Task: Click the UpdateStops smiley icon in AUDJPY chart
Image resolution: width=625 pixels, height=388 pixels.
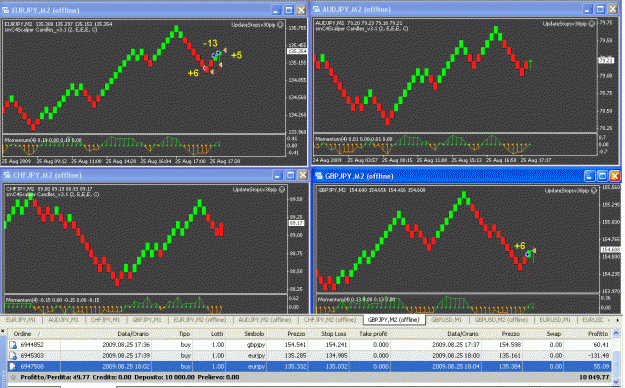Action: [592, 24]
